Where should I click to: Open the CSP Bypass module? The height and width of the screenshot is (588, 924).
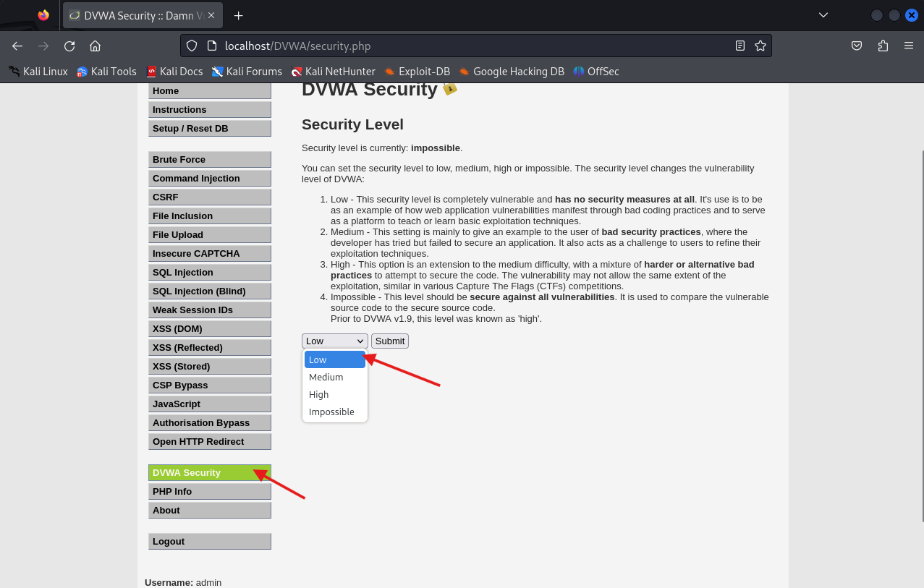pos(210,385)
